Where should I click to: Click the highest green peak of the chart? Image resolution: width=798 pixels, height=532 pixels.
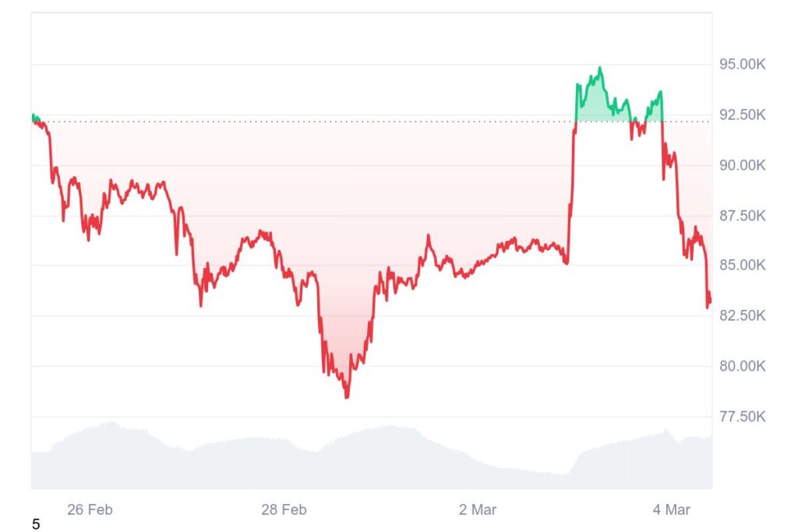pos(599,69)
